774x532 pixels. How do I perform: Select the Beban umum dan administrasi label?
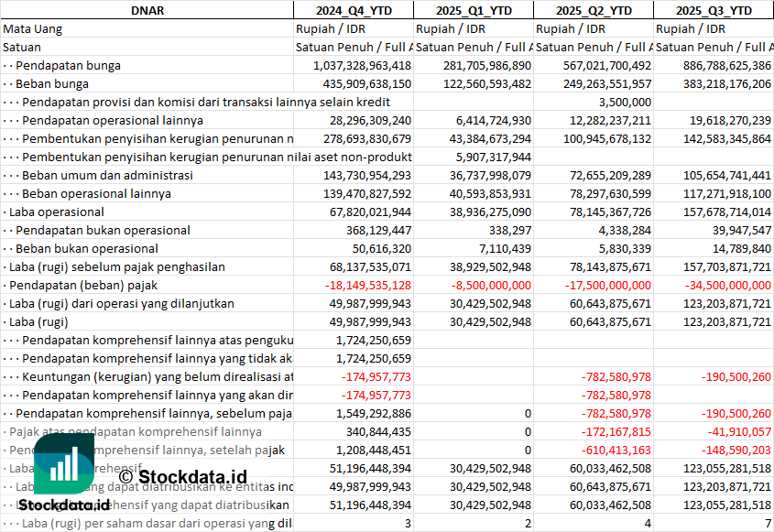pyautogui.click(x=107, y=175)
